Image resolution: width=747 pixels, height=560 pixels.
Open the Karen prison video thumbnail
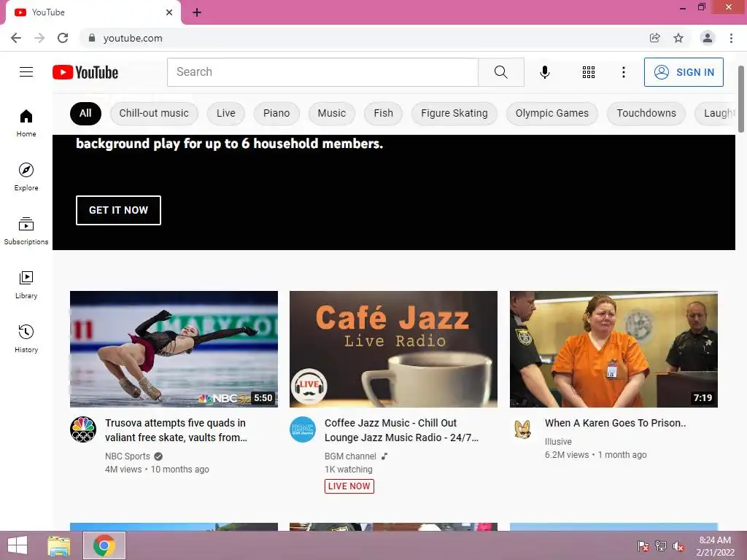(x=614, y=349)
